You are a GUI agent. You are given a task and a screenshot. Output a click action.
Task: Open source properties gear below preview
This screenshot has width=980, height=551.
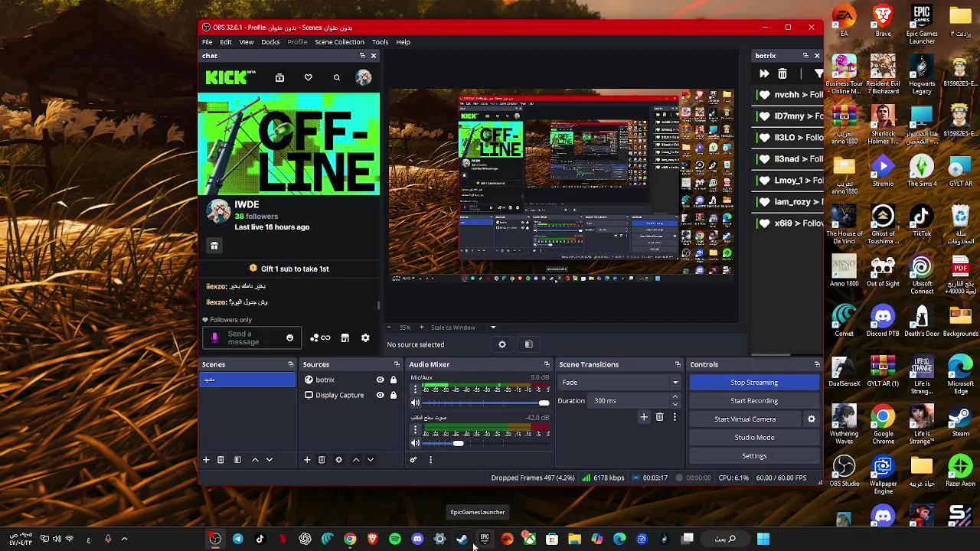coord(502,344)
